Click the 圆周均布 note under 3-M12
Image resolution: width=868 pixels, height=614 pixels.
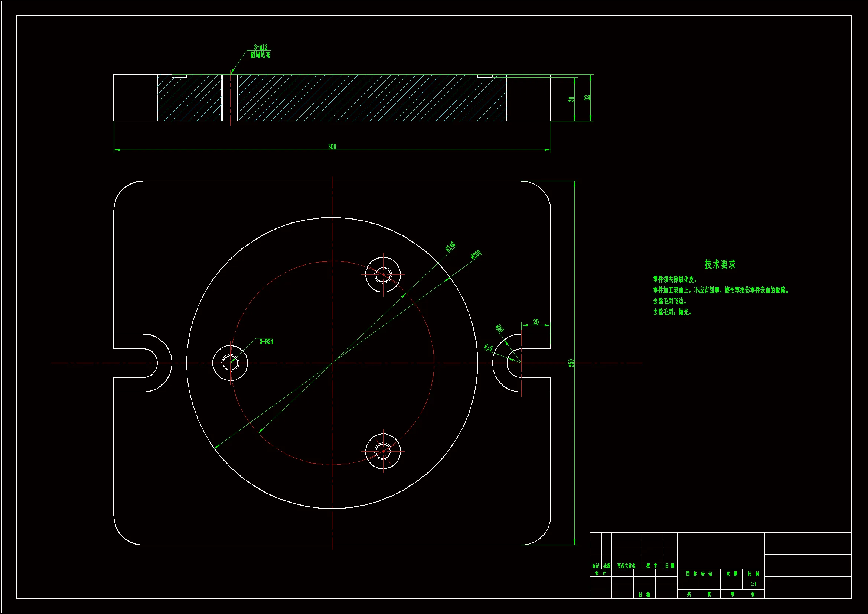click(261, 55)
